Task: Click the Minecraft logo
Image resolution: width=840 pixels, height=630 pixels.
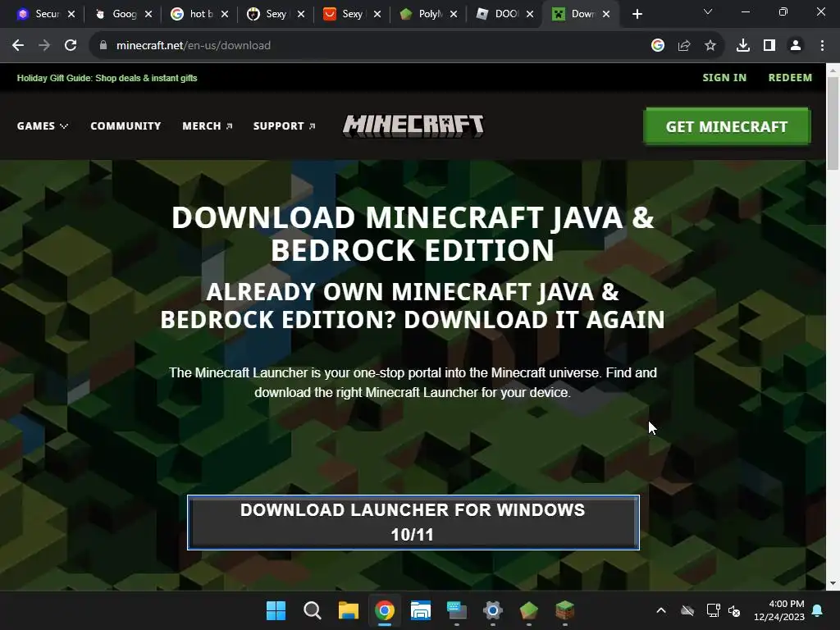Action: click(x=413, y=126)
